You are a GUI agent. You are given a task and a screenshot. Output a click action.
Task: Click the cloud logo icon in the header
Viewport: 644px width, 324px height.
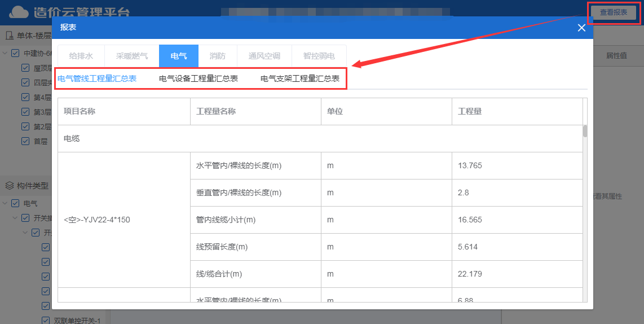[19, 12]
